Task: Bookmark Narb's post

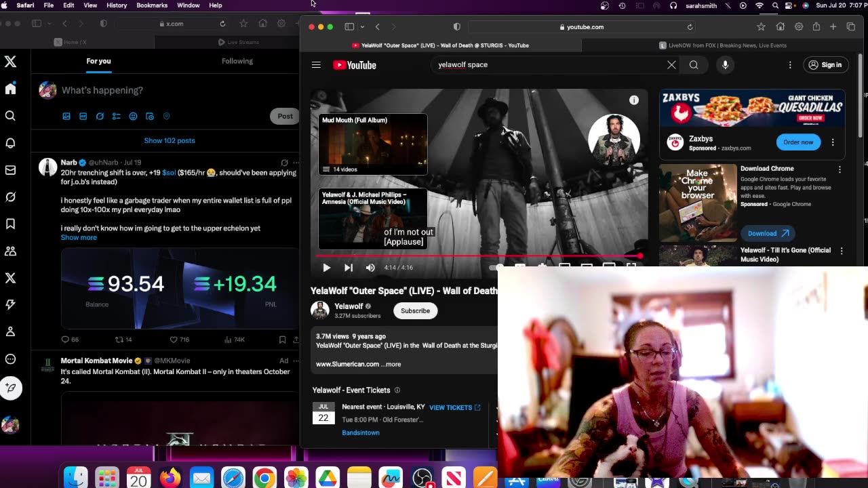Action: pos(282,340)
